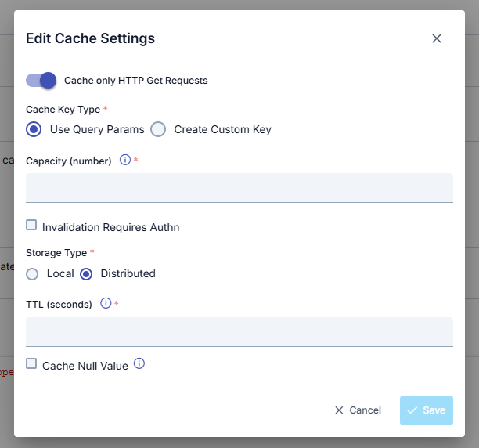
Task: Click the Cache Key Type label
Action: click(63, 110)
